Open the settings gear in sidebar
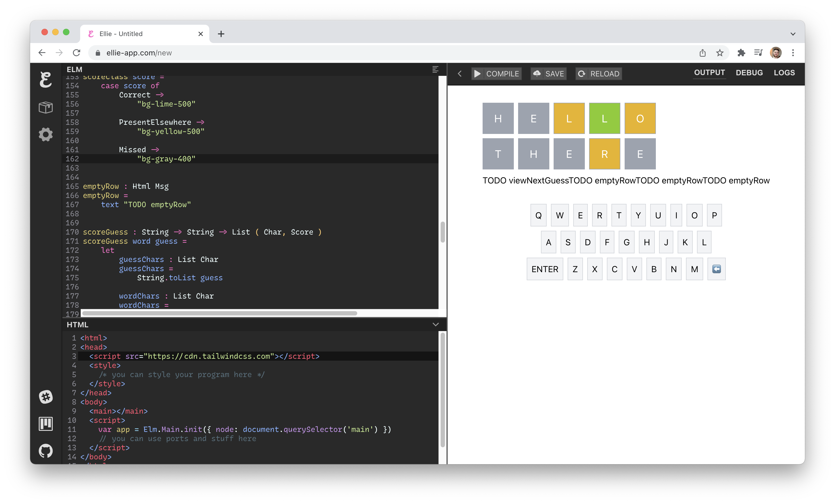 click(46, 134)
